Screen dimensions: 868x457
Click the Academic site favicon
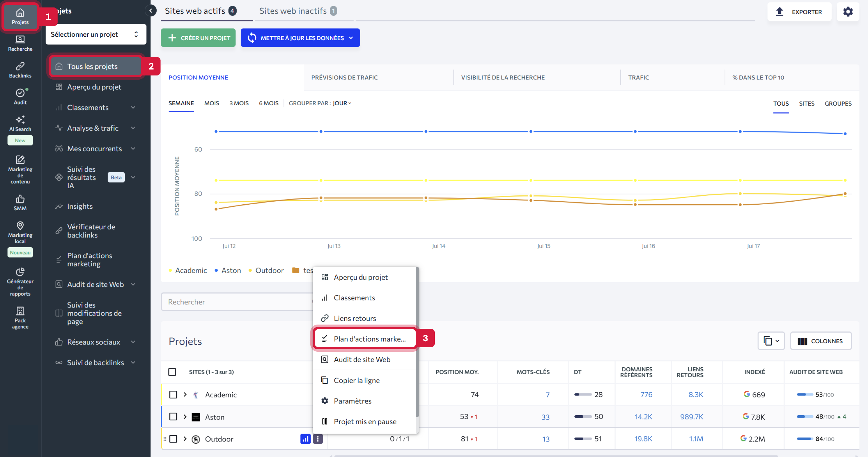click(196, 395)
